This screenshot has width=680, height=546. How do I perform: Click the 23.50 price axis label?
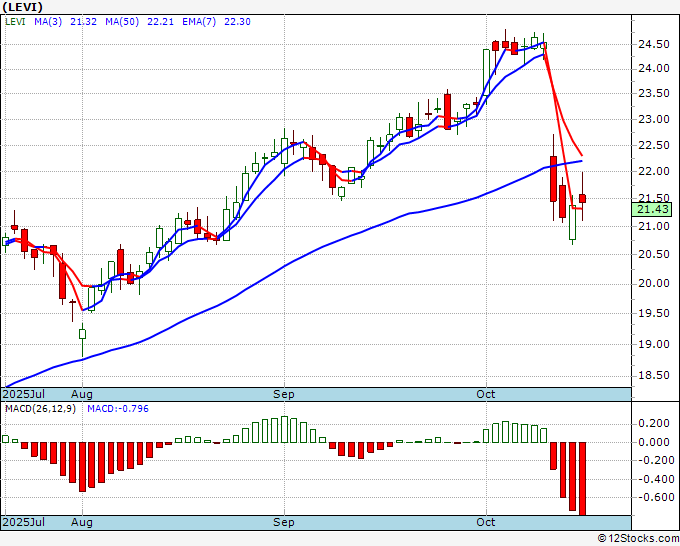pyautogui.click(x=654, y=94)
